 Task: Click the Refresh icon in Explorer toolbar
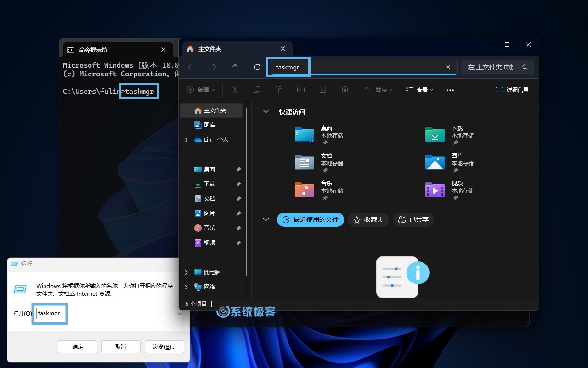pos(257,67)
